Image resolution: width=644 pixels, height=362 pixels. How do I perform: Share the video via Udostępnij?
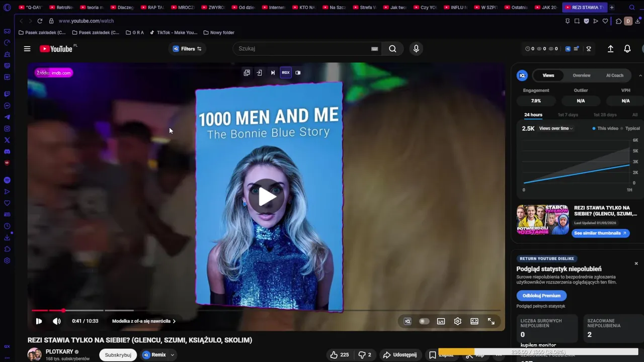pos(400,355)
